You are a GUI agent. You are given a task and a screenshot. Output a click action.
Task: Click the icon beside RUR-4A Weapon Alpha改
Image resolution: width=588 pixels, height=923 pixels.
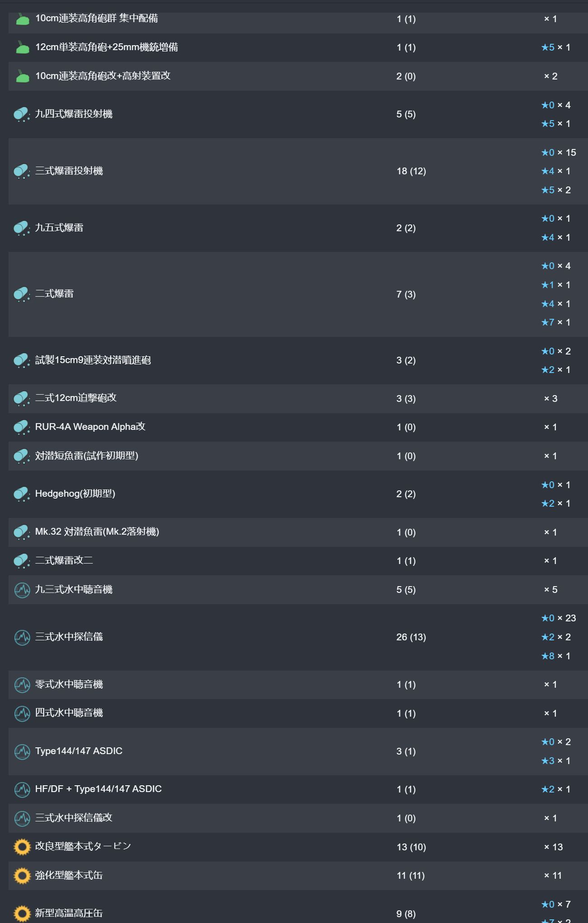pos(22,427)
